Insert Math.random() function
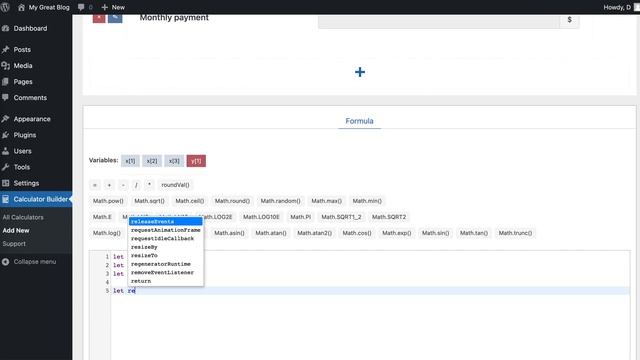Screen dimensions: 640x360 [280, 201]
